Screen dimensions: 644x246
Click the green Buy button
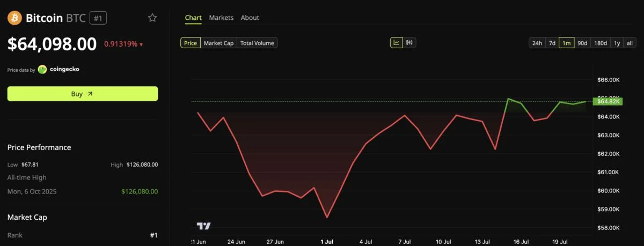pyautogui.click(x=83, y=94)
